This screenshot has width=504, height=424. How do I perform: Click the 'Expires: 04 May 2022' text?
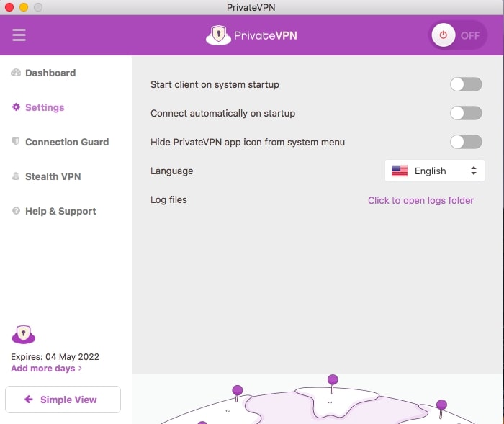(55, 357)
